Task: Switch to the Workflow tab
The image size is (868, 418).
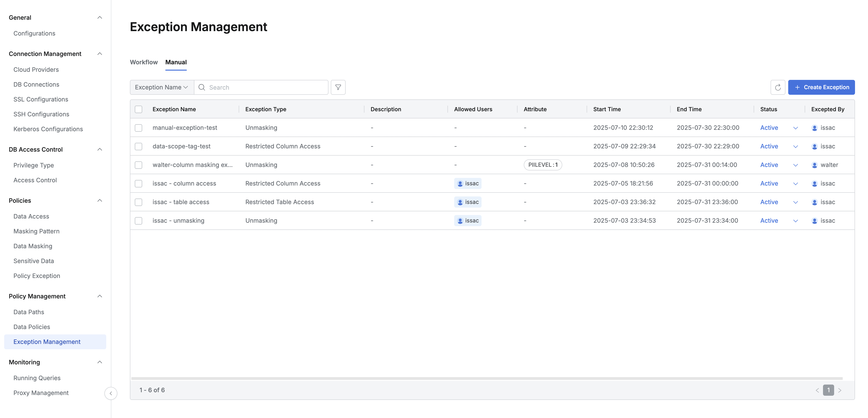Action: 144,62
